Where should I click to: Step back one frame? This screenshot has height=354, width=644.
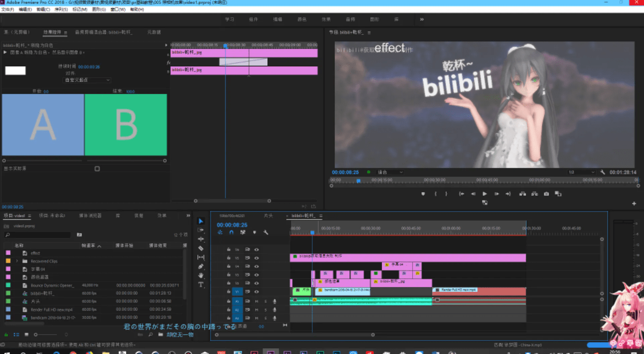click(x=473, y=194)
